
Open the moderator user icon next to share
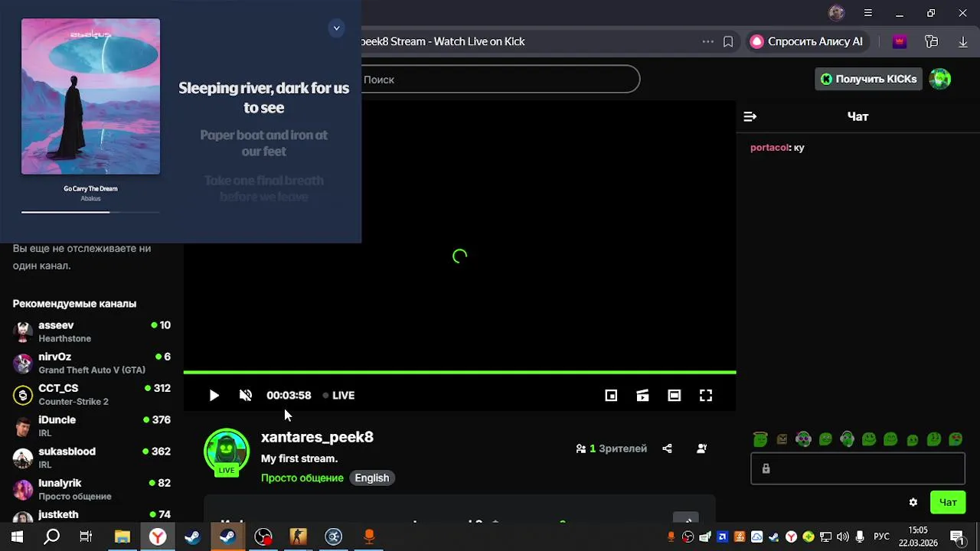[701, 448]
